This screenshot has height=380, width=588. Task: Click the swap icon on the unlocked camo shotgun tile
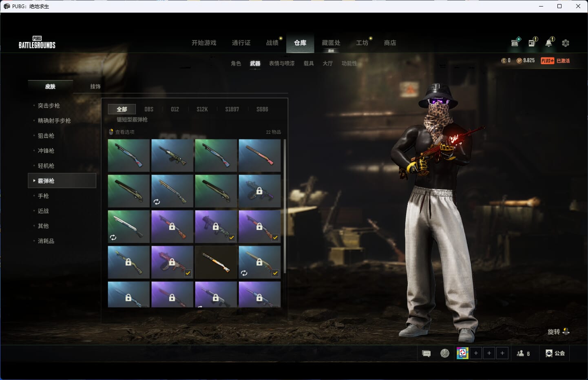point(157,202)
